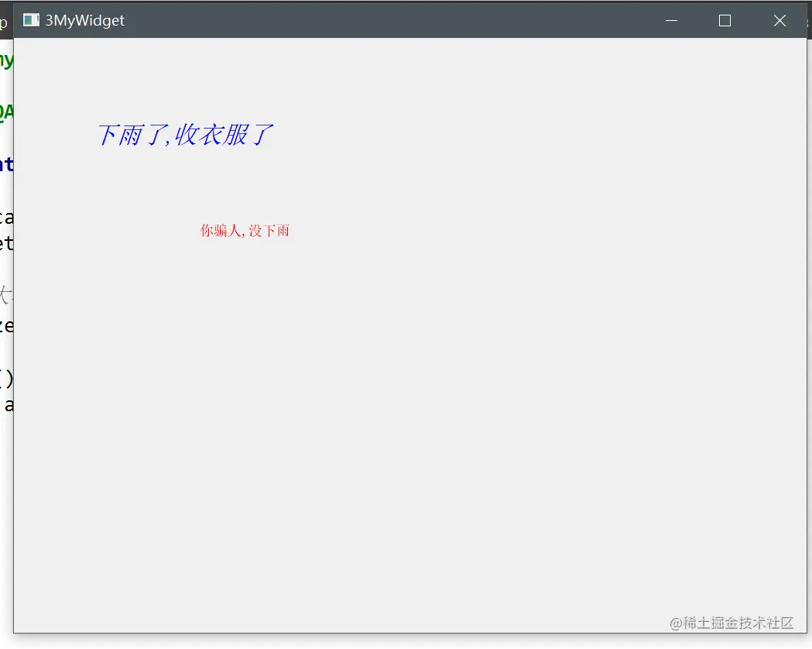Click the blue 'nt' keyword on the left edge
The width and height of the screenshot is (812, 649).
pyautogui.click(x=8, y=165)
